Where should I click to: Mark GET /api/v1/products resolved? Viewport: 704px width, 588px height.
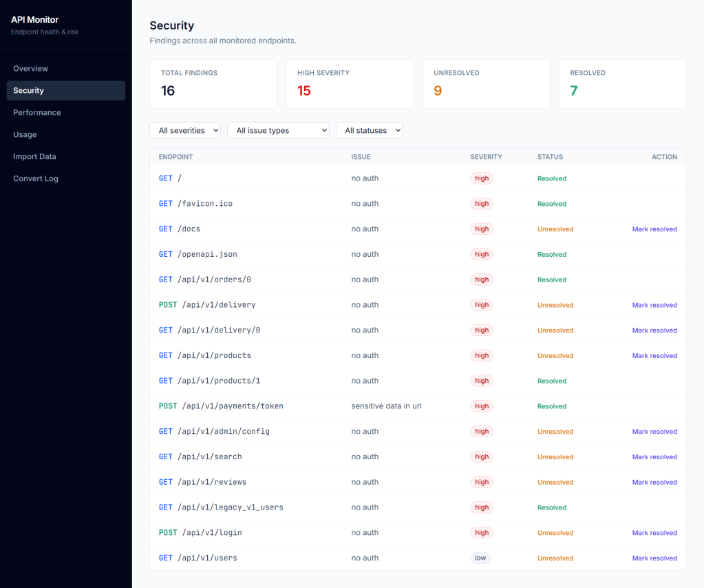654,356
